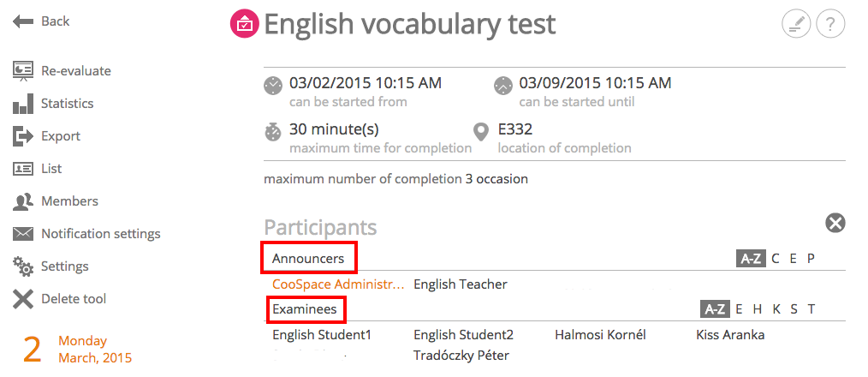Click the edit pencil circle icon
868x377 pixels.
click(796, 24)
